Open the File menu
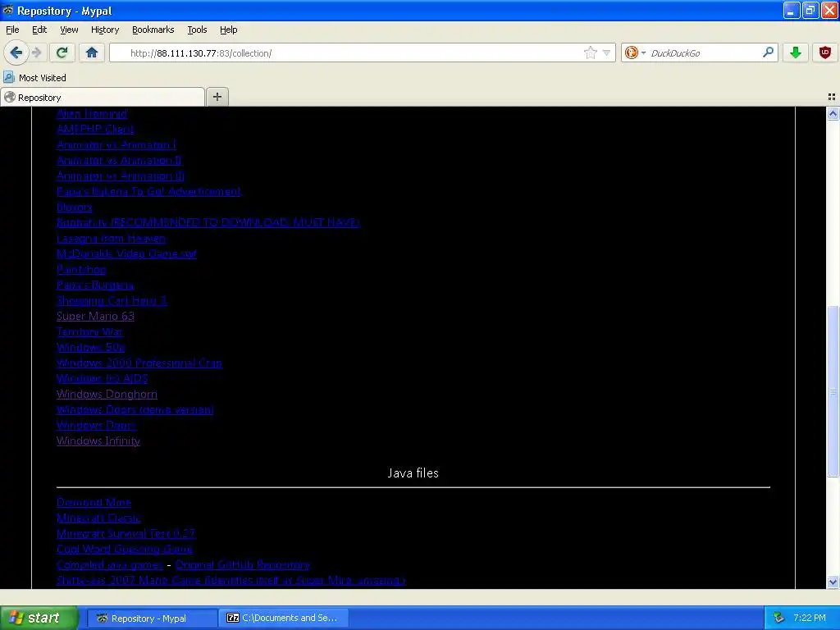Image resolution: width=840 pixels, height=630 pixels. [x=12, y=30]
